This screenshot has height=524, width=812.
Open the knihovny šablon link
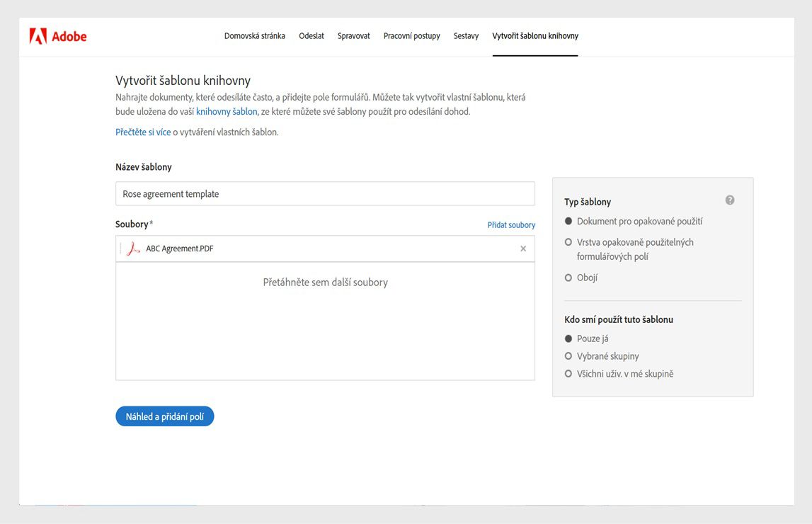point(227,112)
